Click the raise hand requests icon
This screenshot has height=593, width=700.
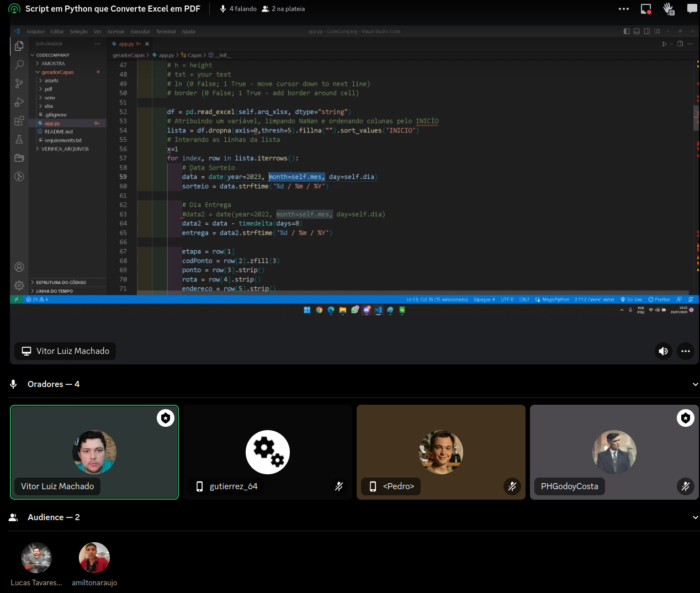click(669, 9)
